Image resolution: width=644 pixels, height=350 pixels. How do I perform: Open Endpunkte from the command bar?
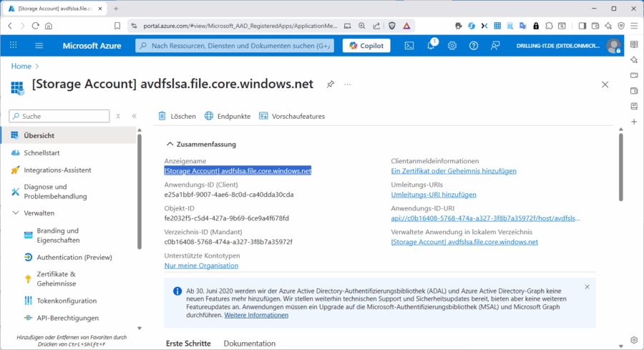tap(228, 116)
